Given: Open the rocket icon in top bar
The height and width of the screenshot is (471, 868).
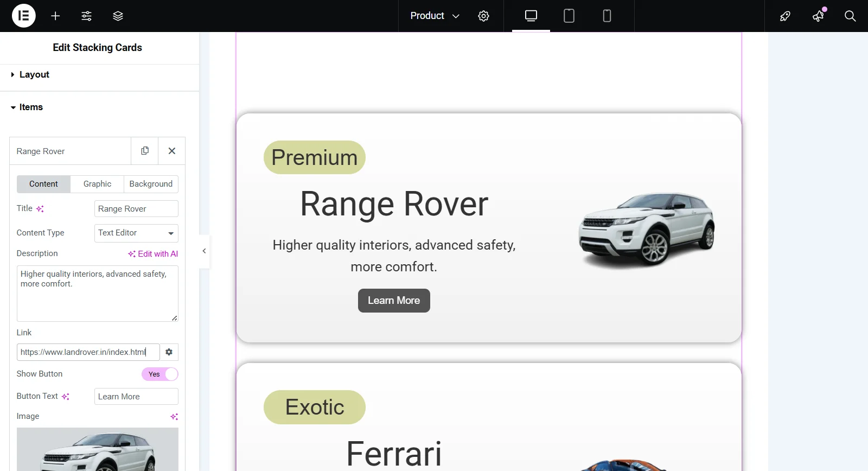Looking at the screenshot, I should 785,16.
